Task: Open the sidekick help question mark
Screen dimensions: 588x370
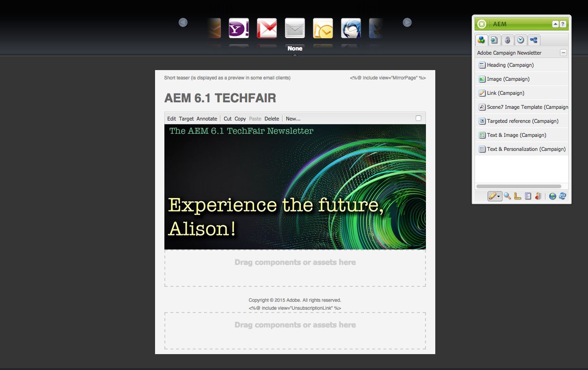Action: click(563, 24)
